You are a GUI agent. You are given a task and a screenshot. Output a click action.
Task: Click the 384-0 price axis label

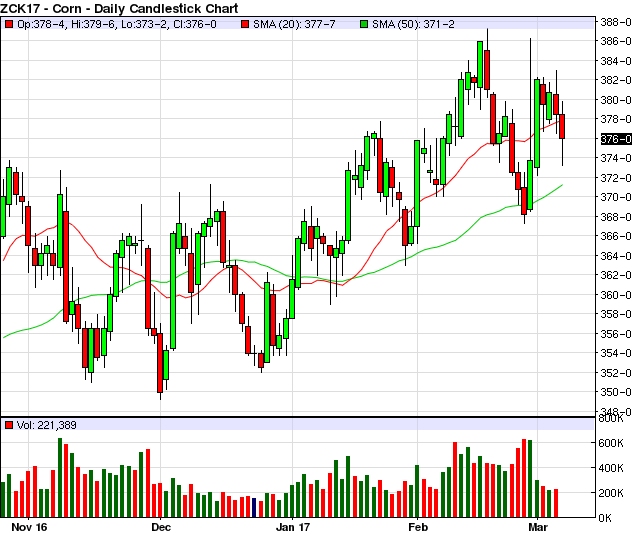point(616,61)
